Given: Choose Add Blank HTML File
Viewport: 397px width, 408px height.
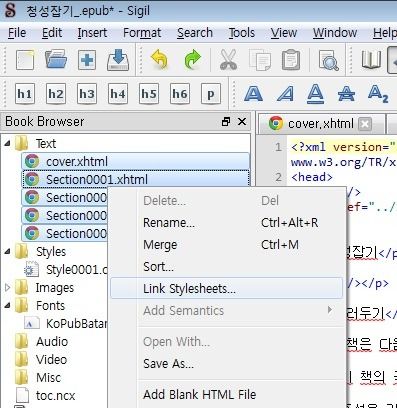Looking at the screenshot, I should pyautogui.click(x=227, y=394).
